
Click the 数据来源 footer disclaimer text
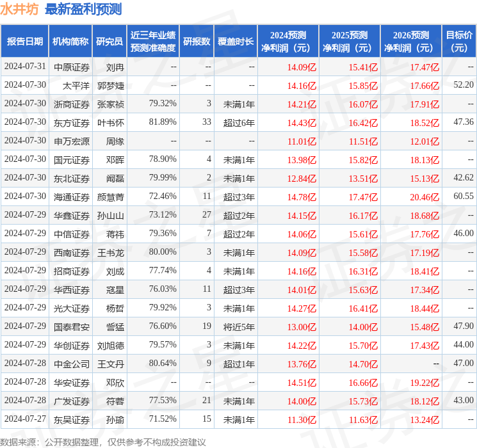[103, 442]
